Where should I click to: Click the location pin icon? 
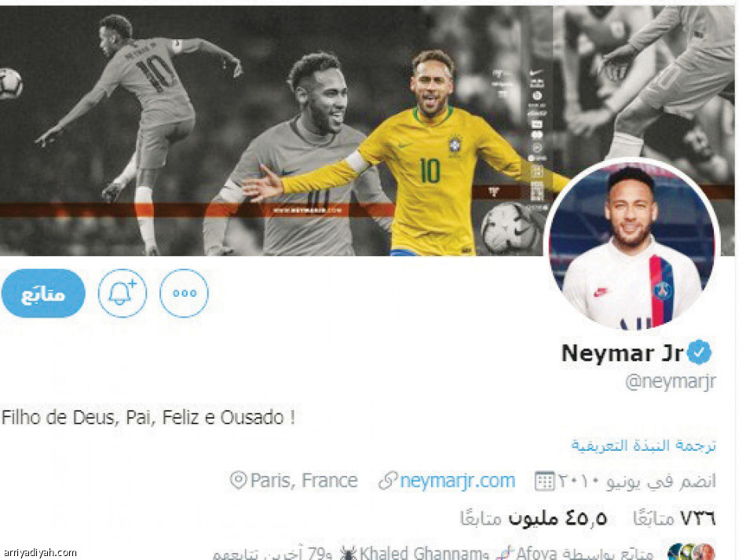pos(239,480)
